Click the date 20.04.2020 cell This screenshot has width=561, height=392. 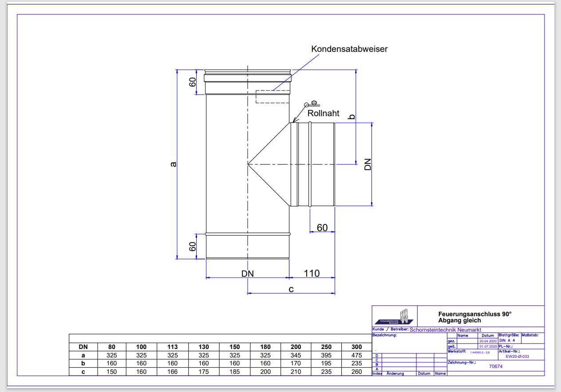click(488, 341)
